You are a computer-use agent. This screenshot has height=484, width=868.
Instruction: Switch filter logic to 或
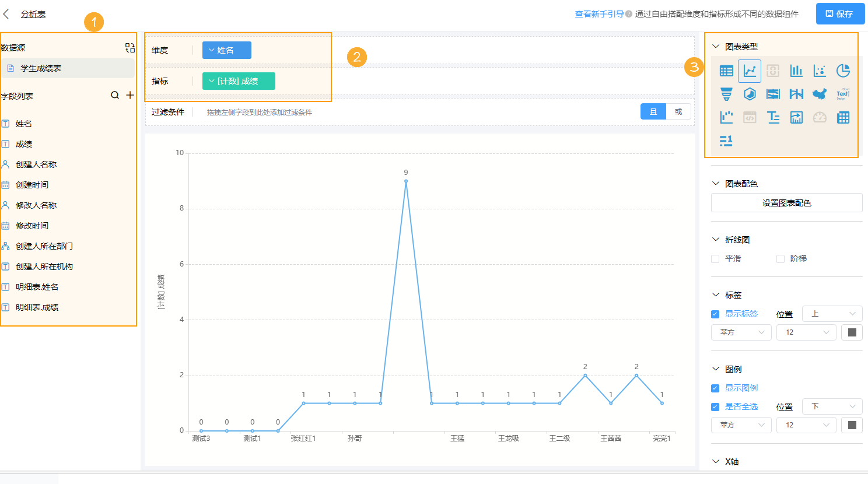click(678, 111)
